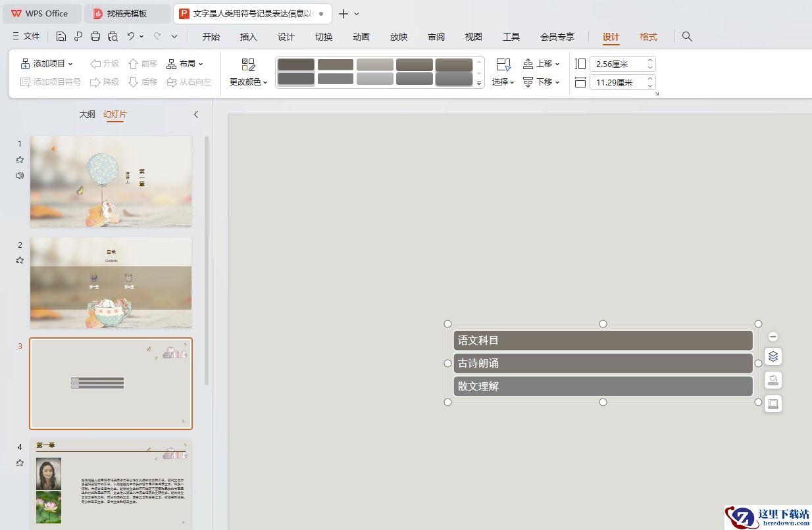Click the sound icon beside slide 1
This screenshot has width=812, height=530.
coord(20,176)
